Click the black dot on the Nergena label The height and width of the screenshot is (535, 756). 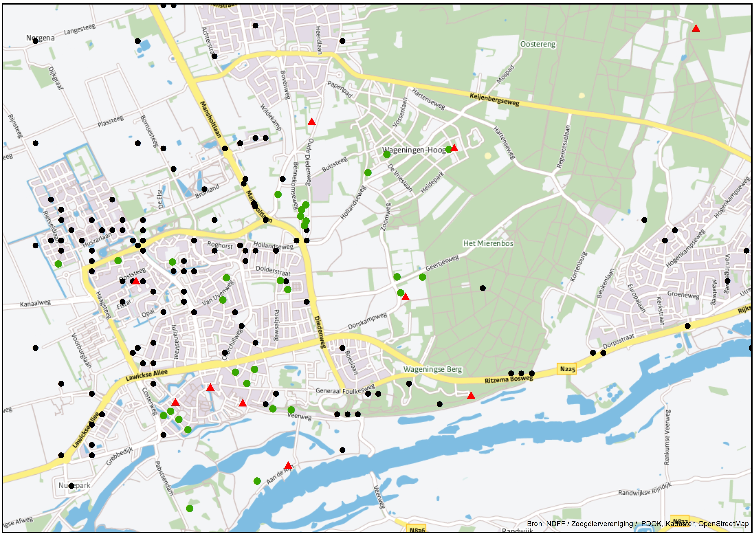click(36, 41)
